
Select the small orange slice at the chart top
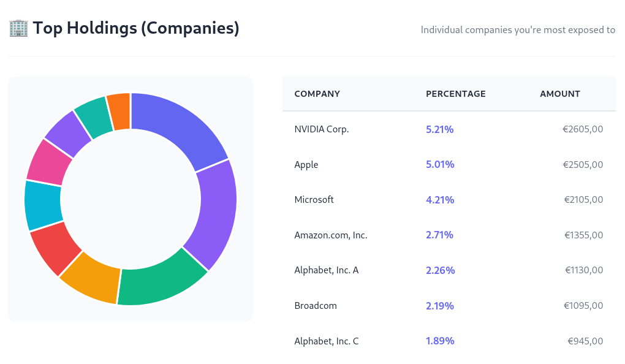118,101
